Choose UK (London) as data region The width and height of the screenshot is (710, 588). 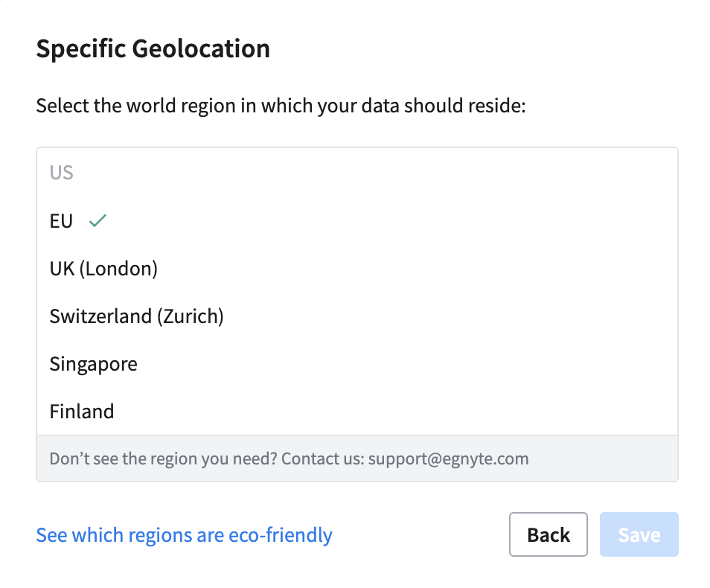(103, 269)
